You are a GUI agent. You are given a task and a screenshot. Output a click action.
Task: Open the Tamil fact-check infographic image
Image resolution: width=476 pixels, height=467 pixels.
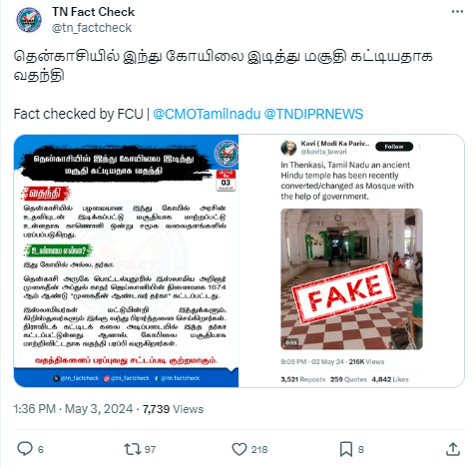coord(126,260)
